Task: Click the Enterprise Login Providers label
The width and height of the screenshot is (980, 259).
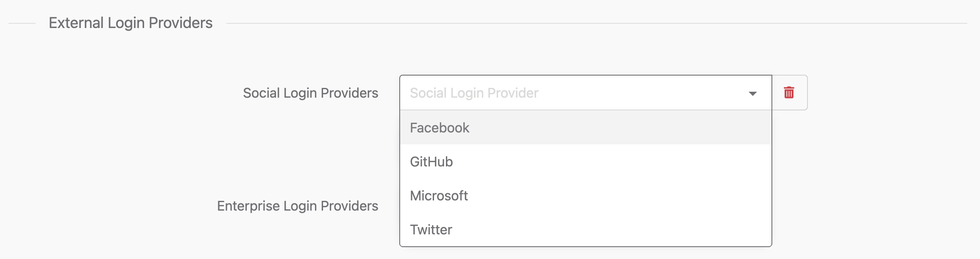Action: [x=298, y=206]
